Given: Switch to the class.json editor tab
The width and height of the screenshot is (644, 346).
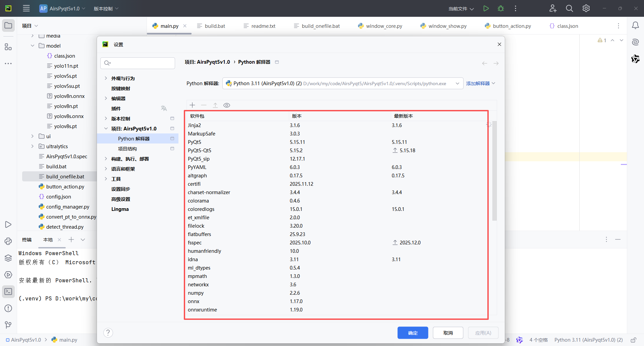Looking at the screenshot, I should [564, 26].
